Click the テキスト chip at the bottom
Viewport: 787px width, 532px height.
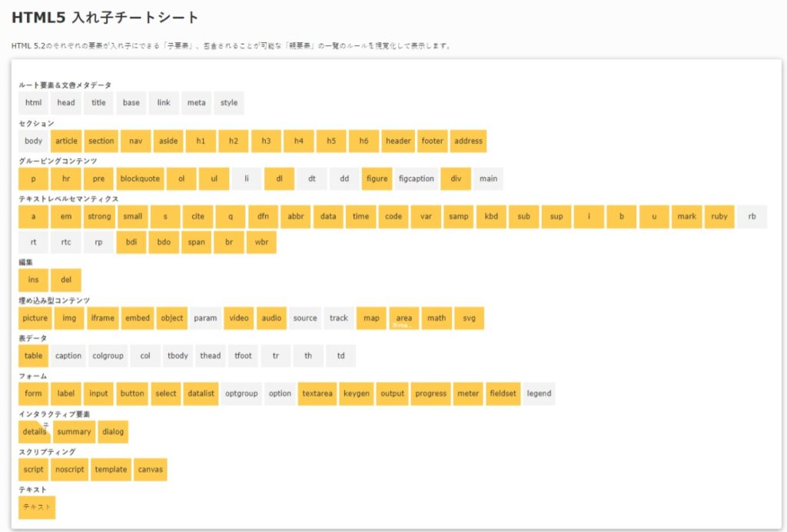click(x=37, y=507)
